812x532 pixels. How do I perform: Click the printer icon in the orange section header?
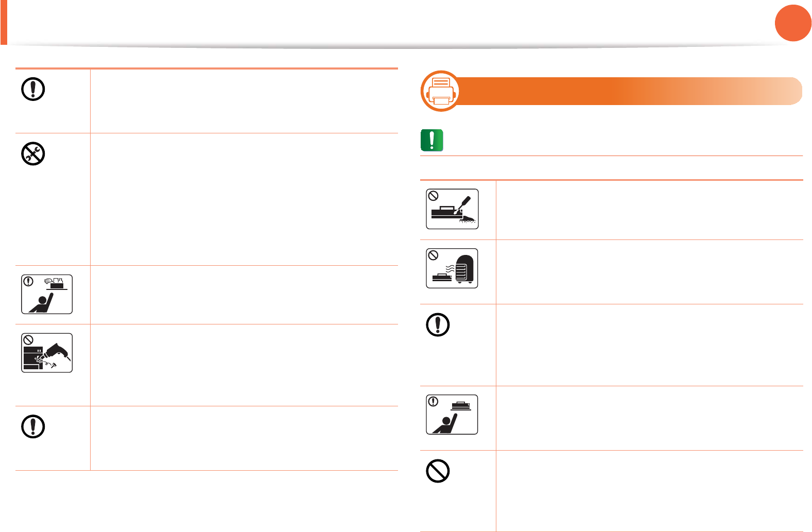(441, 91)
